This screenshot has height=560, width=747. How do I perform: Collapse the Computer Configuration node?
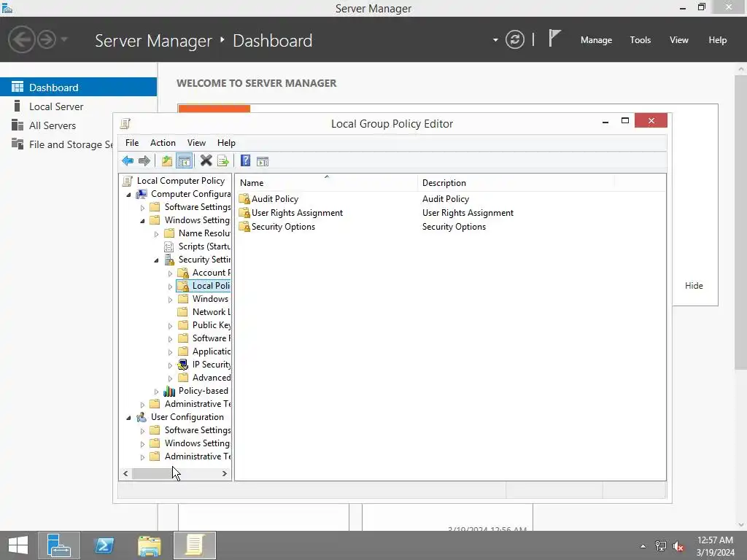(x=128, y=194)
